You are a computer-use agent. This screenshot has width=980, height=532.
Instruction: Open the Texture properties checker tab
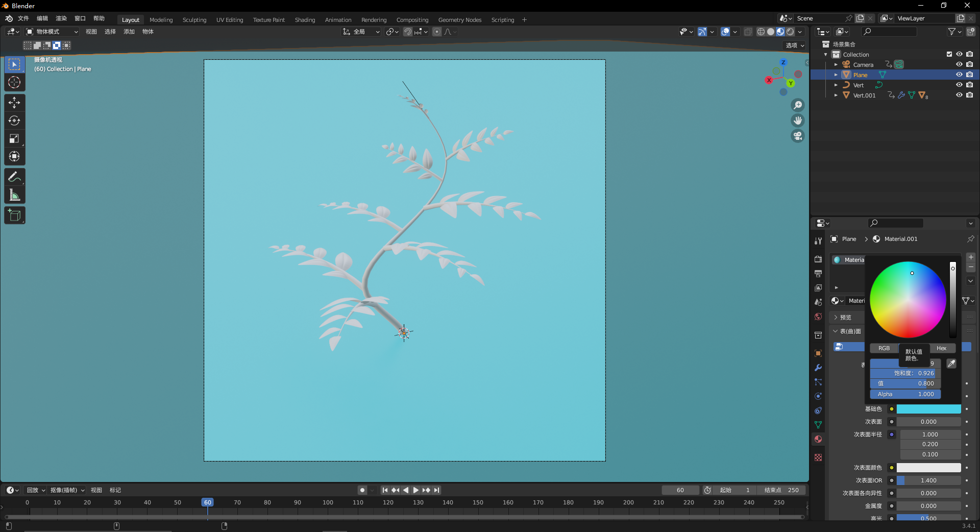(x=818, y=457)
